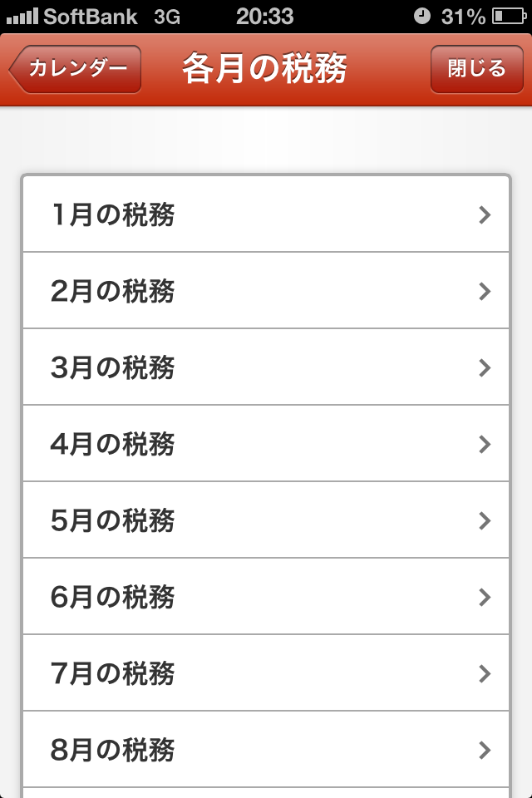Expand the 3月の税務 chevron

pos(485,368)
